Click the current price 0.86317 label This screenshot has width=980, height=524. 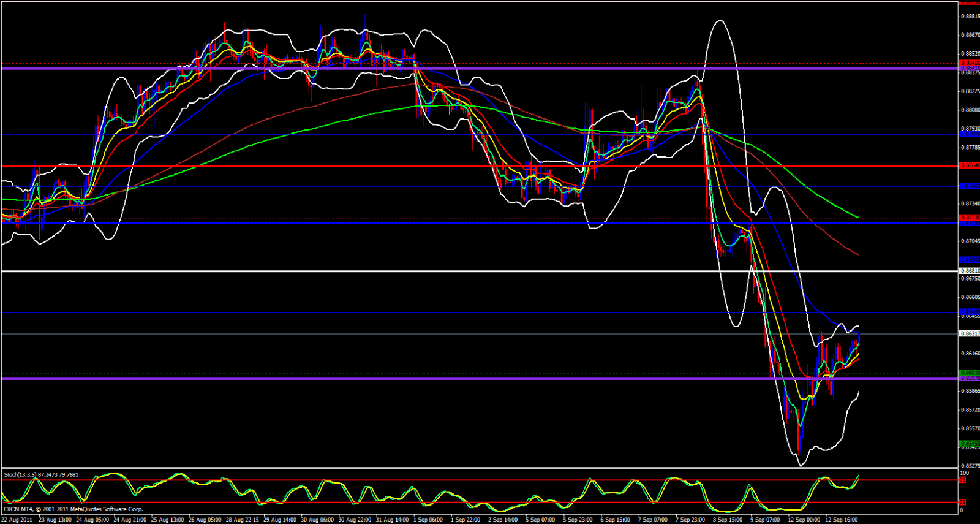[969, 334]
